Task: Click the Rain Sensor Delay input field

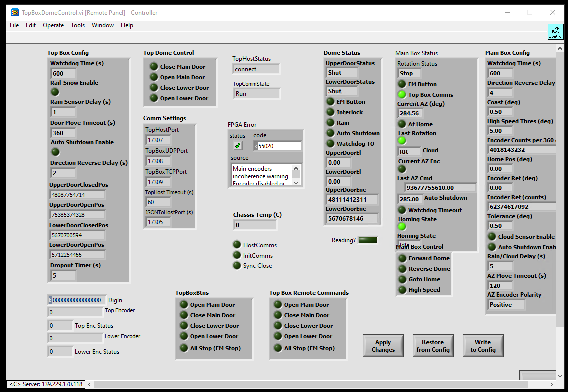Action: 63,112
